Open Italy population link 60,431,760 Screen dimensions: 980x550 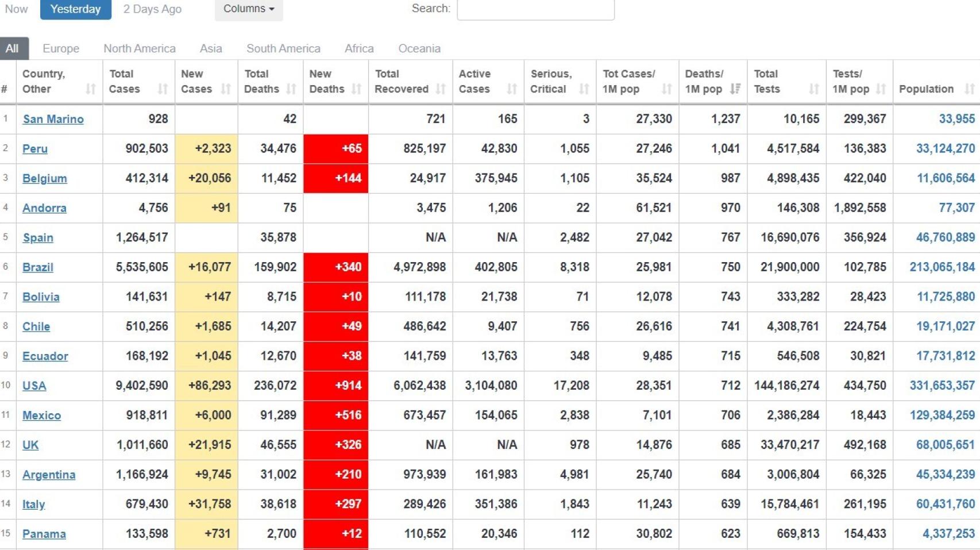[x=946, y=504]
